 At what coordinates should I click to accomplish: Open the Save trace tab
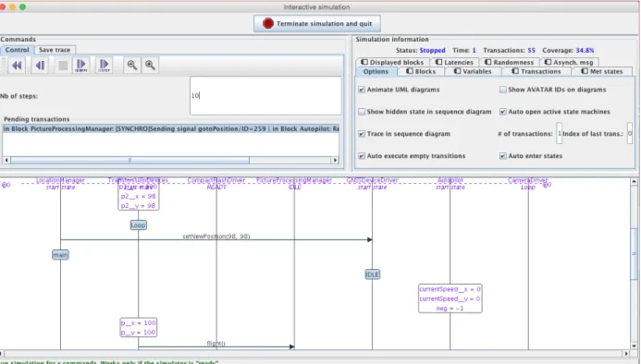point(55,50)
